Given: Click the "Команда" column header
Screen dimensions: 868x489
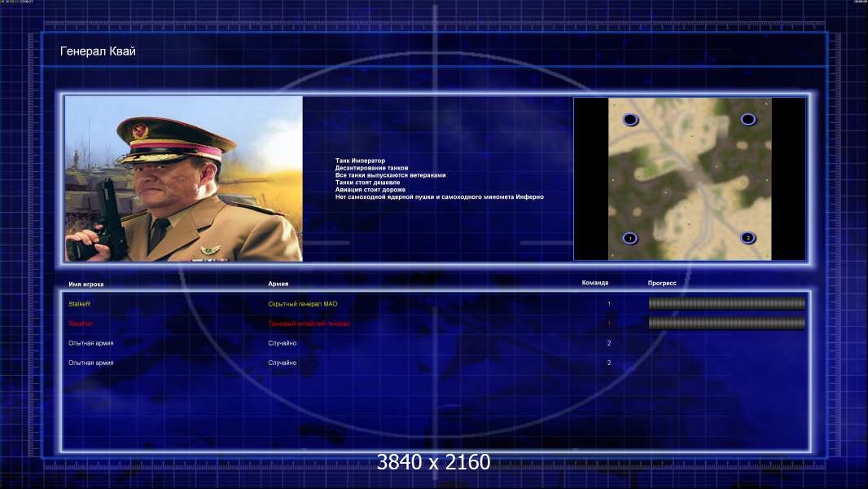Looking at the screenshot, I should coord(595,283).
